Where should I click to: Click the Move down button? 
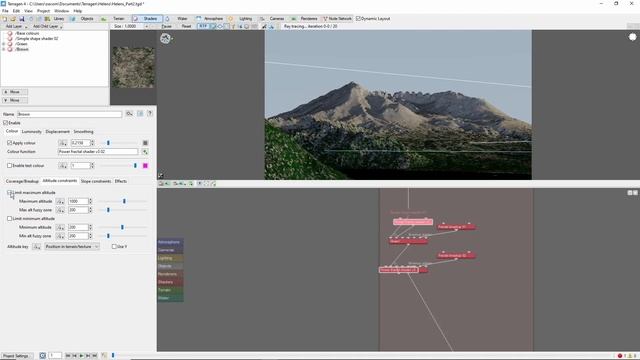point(15,100)
